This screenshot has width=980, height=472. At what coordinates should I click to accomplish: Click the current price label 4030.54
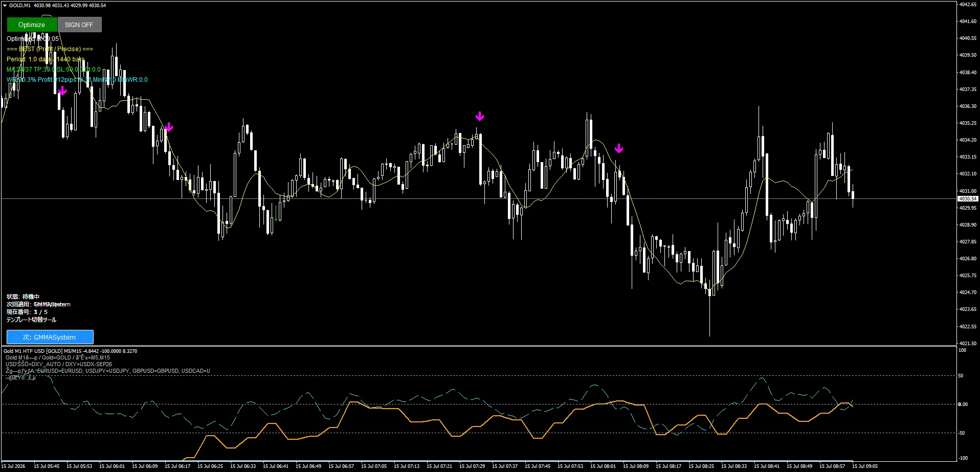(x=968, y=198)
